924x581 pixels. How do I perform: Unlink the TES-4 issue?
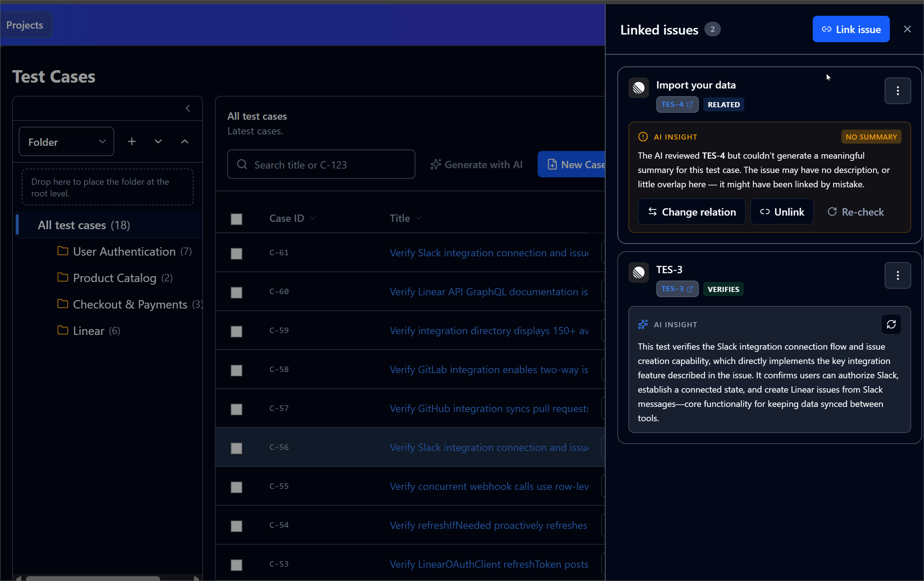782,212
